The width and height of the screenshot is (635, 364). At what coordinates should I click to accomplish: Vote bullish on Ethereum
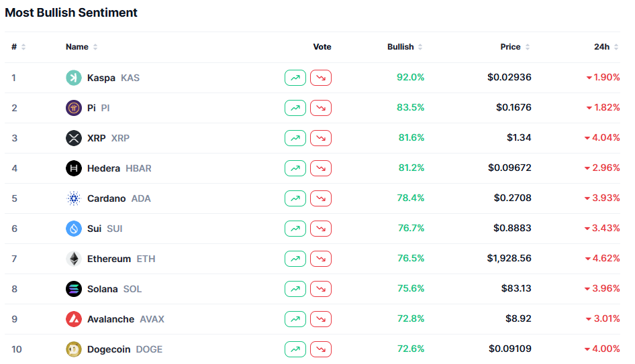[x=295, y=259]
